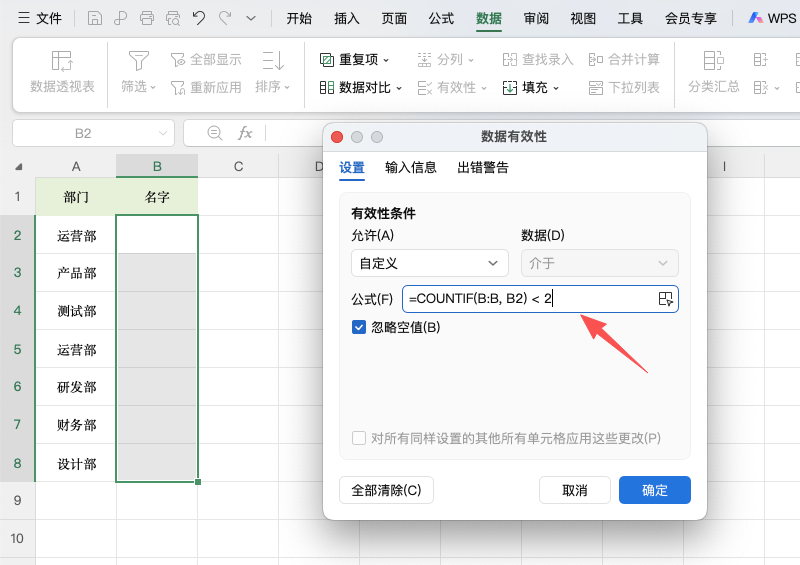Open the disabled 数据 dropdown showing 介于

[x=599, y=263]
